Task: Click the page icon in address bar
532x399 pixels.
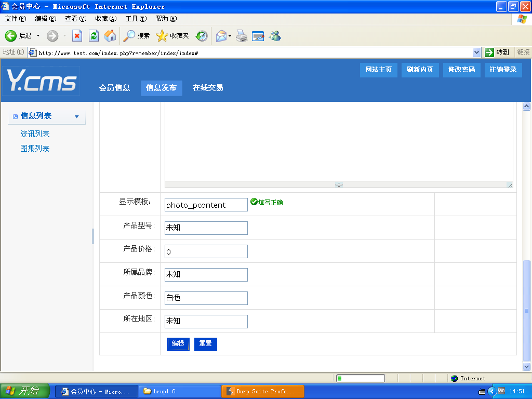Action: tap(33, 52)
